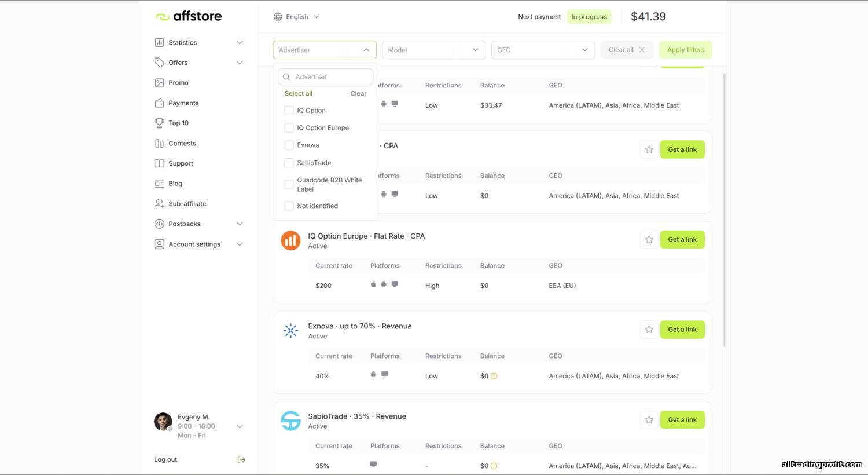Click SabioTrade balance info icon
The height and width of the screenshot is (475, 868).
[x=494, y=466]
